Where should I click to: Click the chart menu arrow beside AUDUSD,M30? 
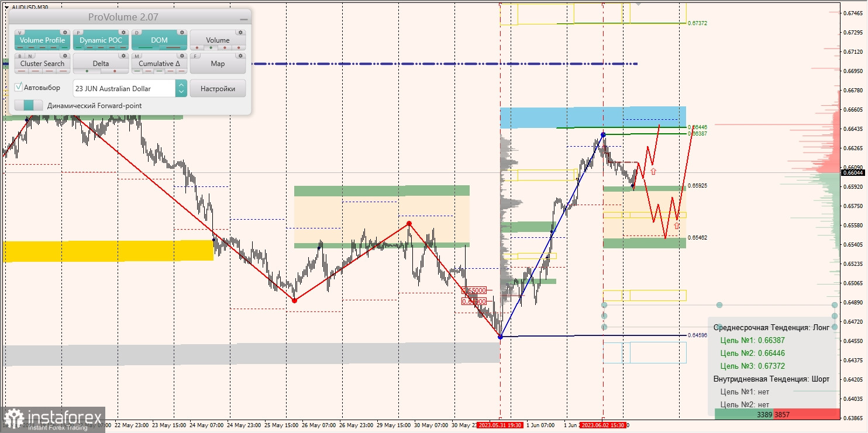pos(6,7)
